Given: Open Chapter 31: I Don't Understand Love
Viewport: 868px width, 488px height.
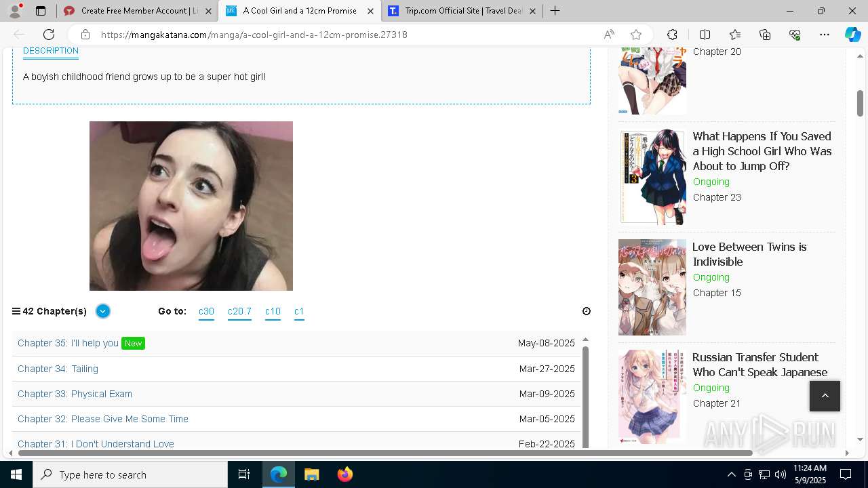Looking at the screenshot, I should (96, 444).
